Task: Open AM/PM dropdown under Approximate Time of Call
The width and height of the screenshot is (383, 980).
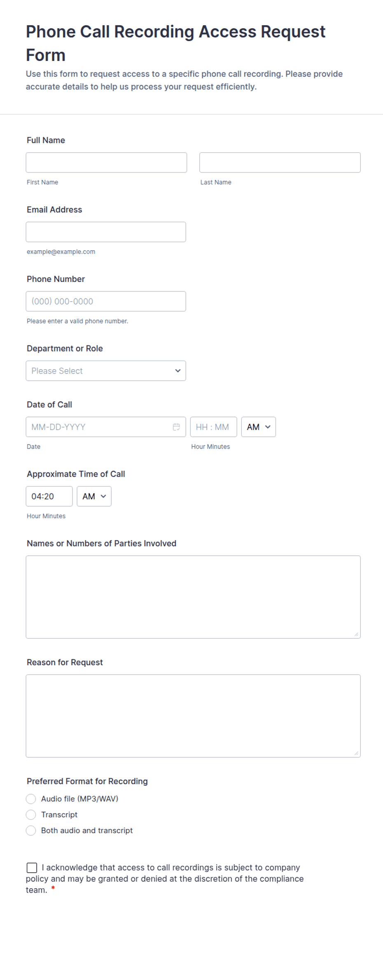Action: click(x=94, y=496)
